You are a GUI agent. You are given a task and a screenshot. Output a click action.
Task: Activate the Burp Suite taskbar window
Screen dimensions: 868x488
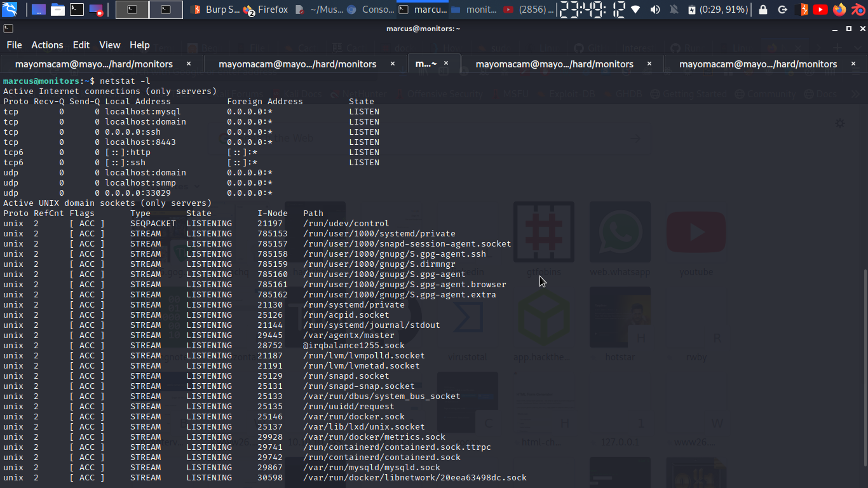pyautogui.click(x=215, y=10)
